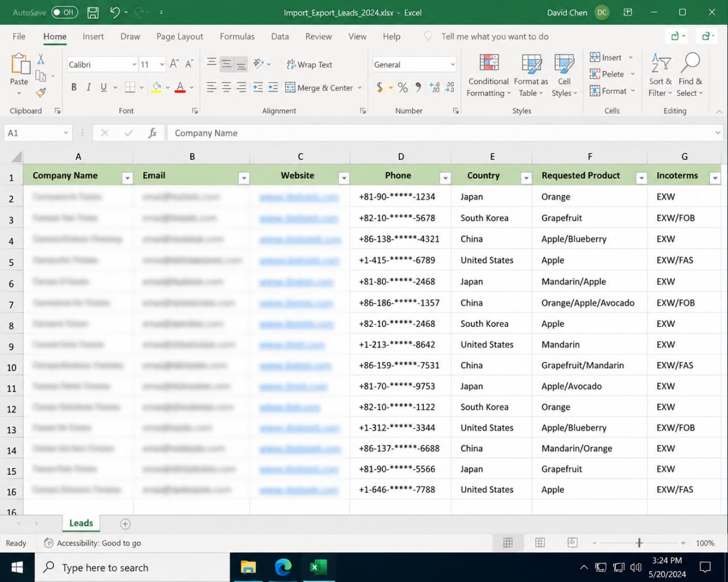This screenshot has height=582, width=728.
Task: Open File Explorer from taskbar
Action: click(x=249, y=567)
